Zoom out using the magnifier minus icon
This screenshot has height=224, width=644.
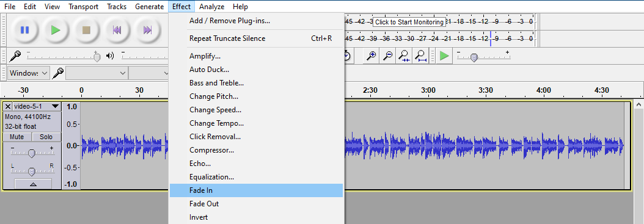[x=387, y=56]
